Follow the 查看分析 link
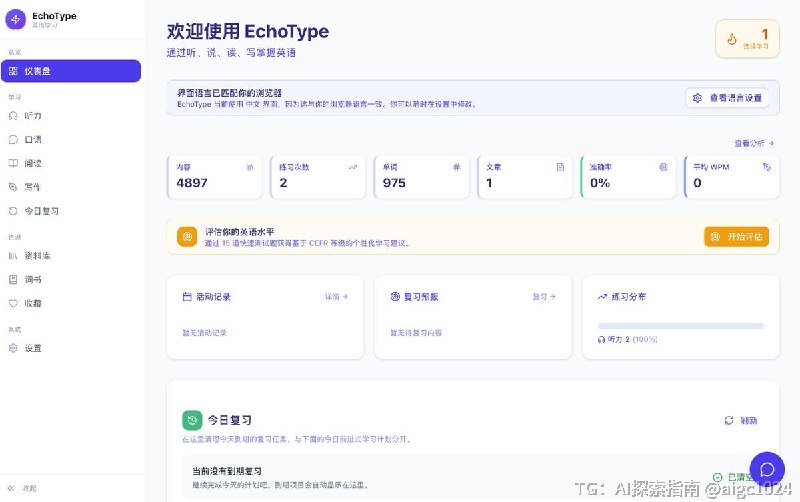This screenshot has height=502, width=800. pos(754,143)
